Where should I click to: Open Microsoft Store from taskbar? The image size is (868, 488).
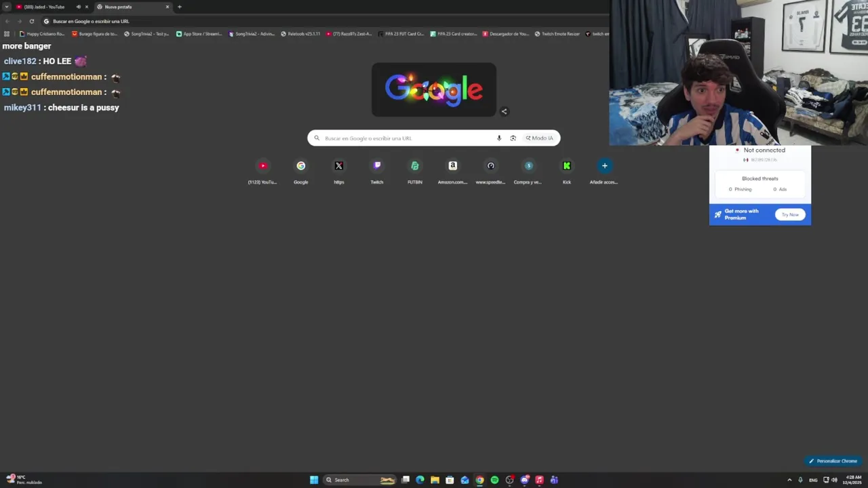coord(450,480)
